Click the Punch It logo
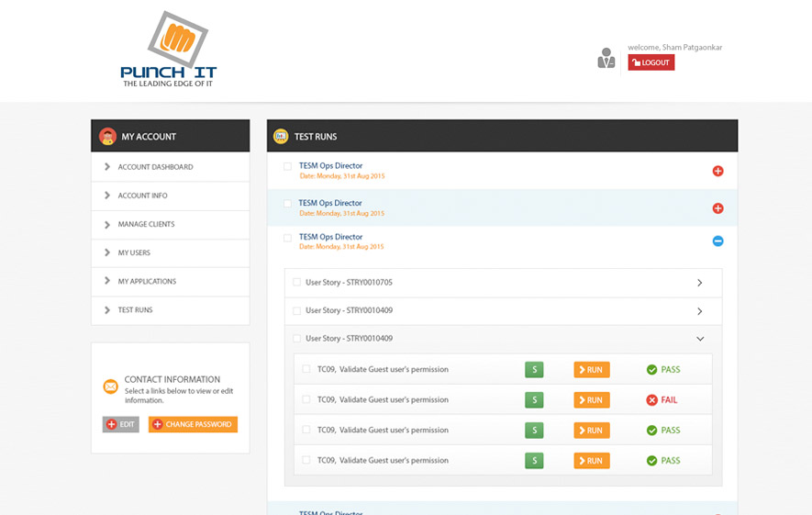 (168, 50)
